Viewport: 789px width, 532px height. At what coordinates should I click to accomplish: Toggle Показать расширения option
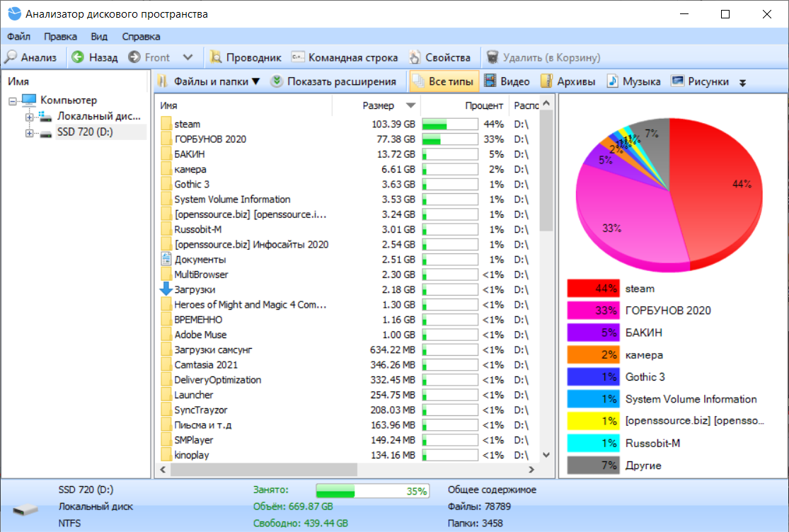click(333, 81)
